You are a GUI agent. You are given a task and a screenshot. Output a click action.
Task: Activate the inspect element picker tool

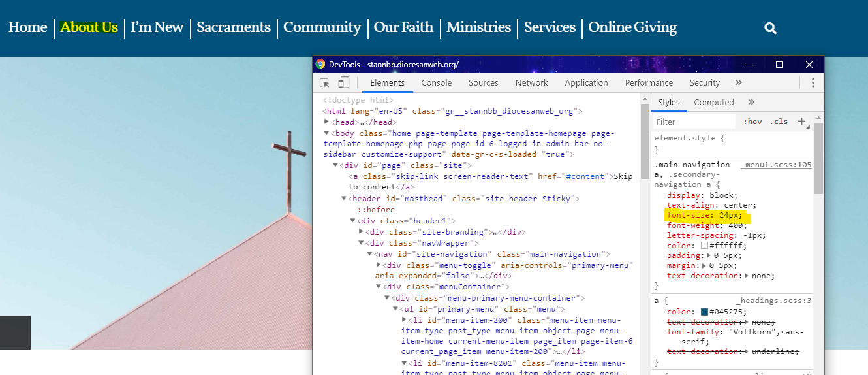324,83
